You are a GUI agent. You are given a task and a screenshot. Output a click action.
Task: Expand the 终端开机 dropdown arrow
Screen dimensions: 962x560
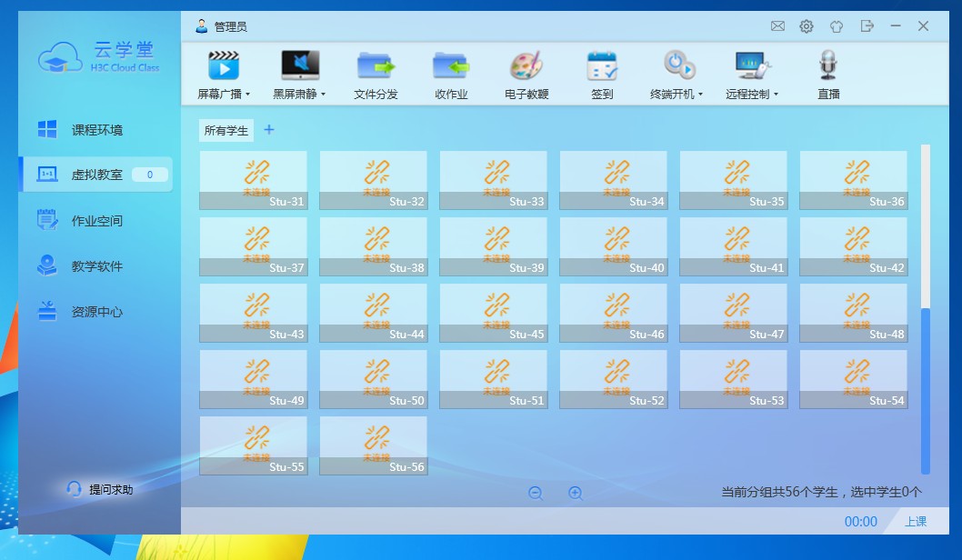coord(701,94)
